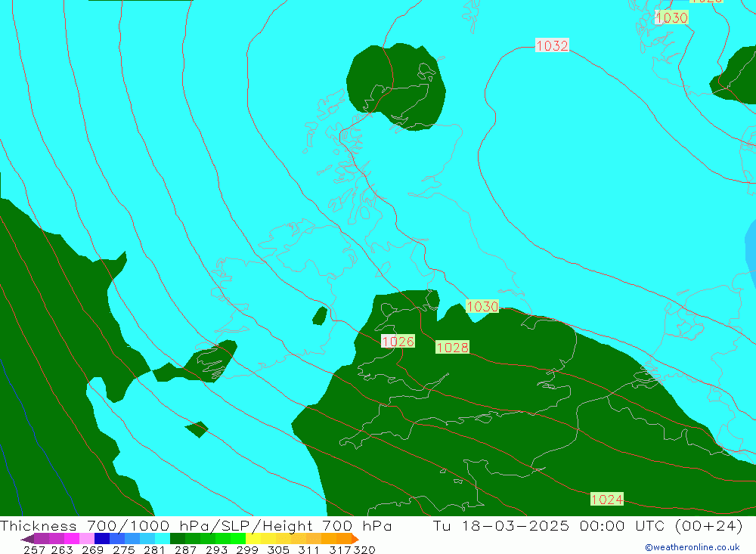Image resolution: width=756 pixels, height=554 pixels.
Task: Click legend value 305
Action: click(278, 549)
